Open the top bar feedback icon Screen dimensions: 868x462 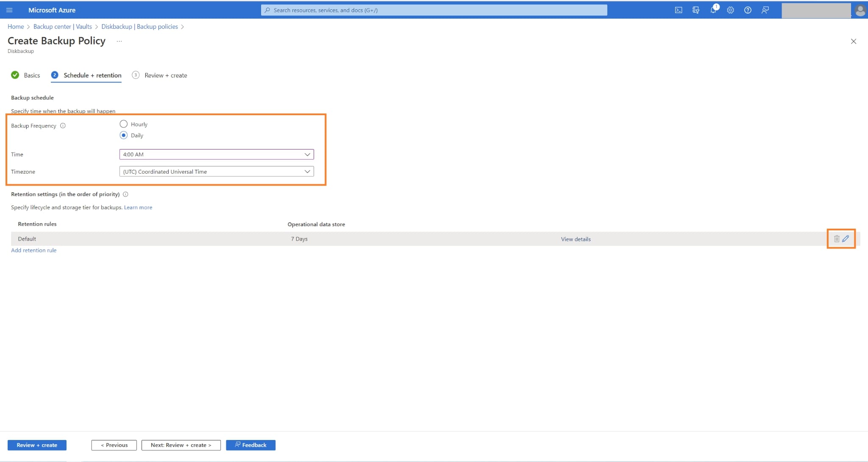(765, 10)
